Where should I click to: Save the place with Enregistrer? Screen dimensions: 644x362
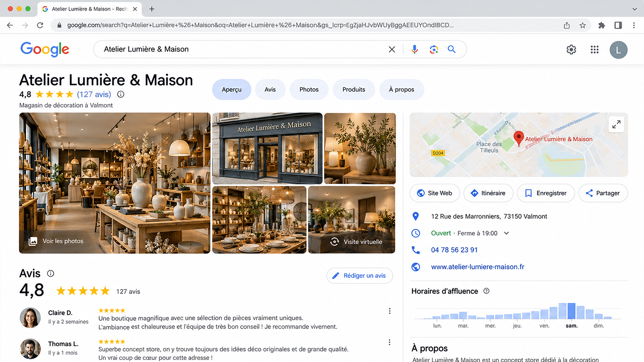[546, 193]
